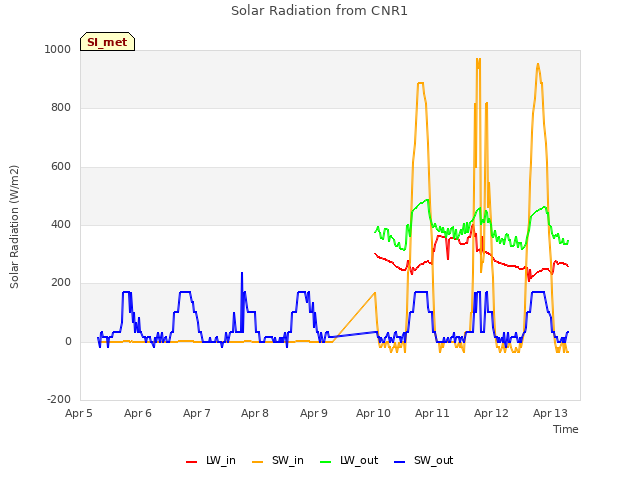Click the green LW_out legend swatch
640x480 pixels.
tap(326, 462)
